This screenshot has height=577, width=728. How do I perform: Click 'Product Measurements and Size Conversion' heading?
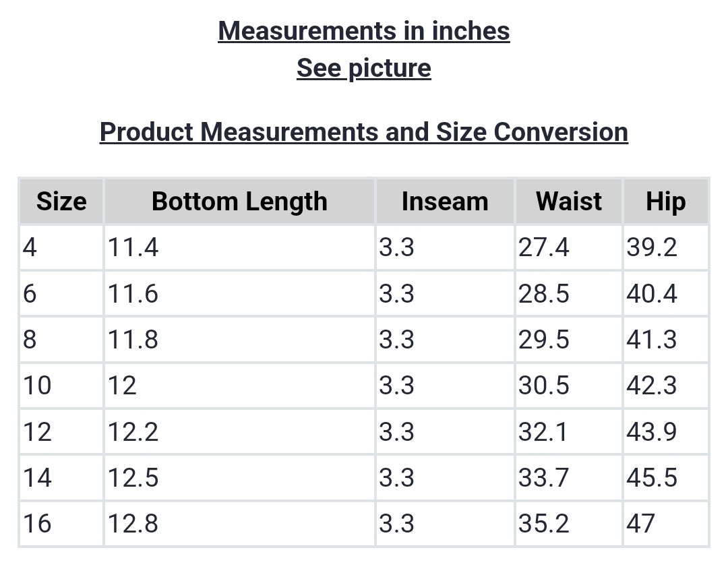pyautogui.click(x=364, y=132)
